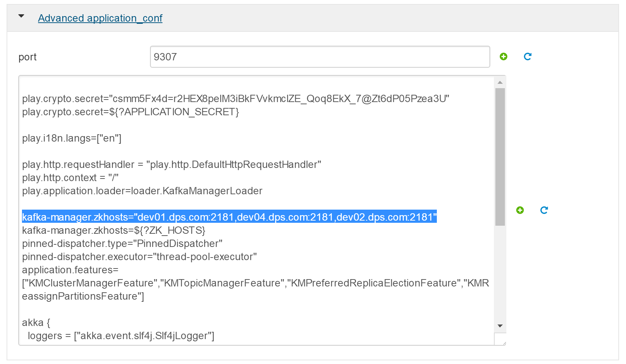The image size is (626, 364).
Task: Click the green plus icon beside the config textarea
Action: pyautogui.click(x=520, y=210)
